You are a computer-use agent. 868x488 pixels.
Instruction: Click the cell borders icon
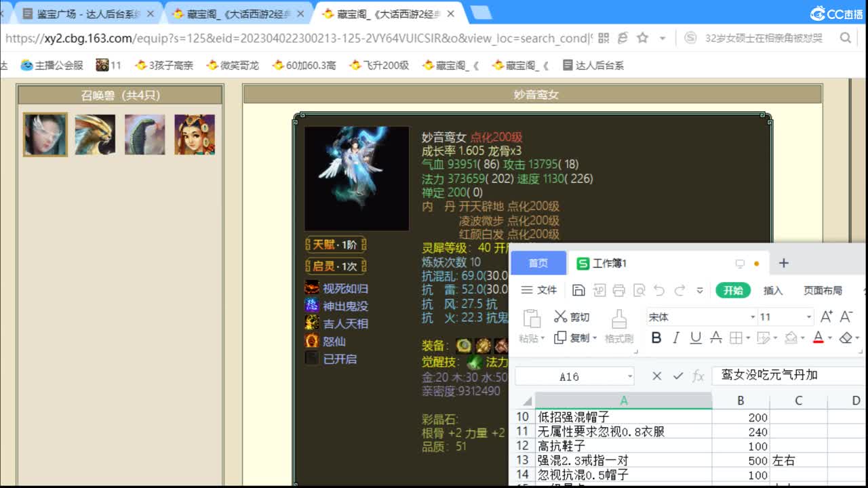point(735,338)
